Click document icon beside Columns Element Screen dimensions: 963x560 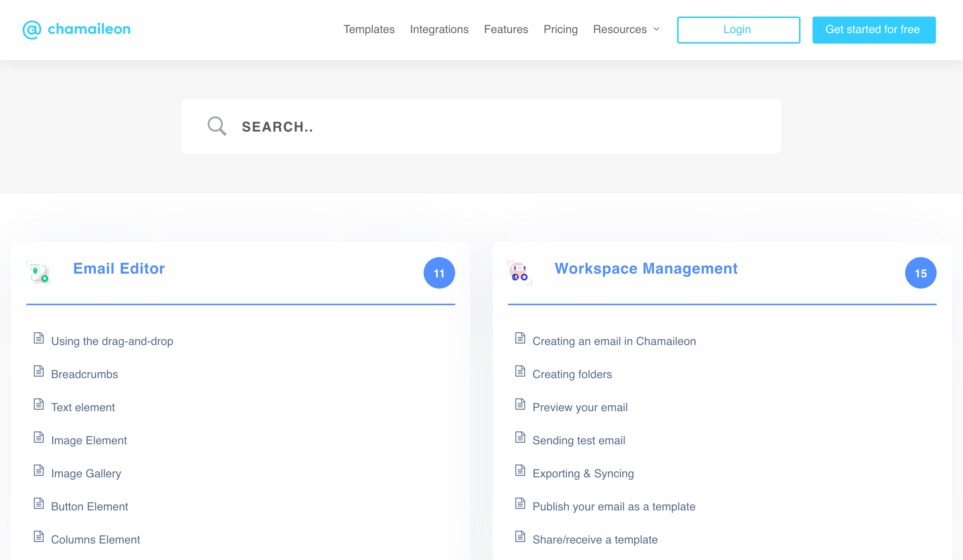pyautogui.click(x=39, y=536)
